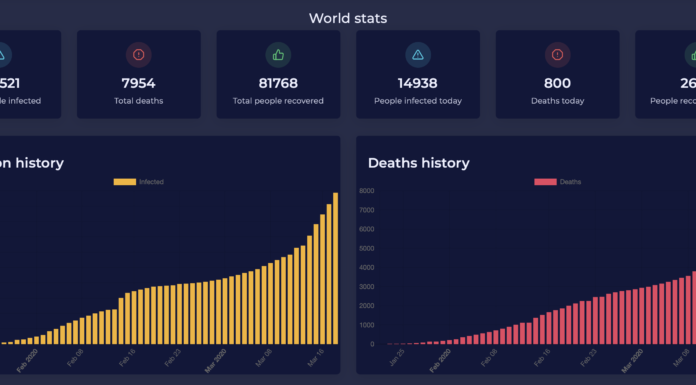Select the 81768 recovered value
Image resolution: width=696 pixels, height=385 pixels.
point(278,83)
